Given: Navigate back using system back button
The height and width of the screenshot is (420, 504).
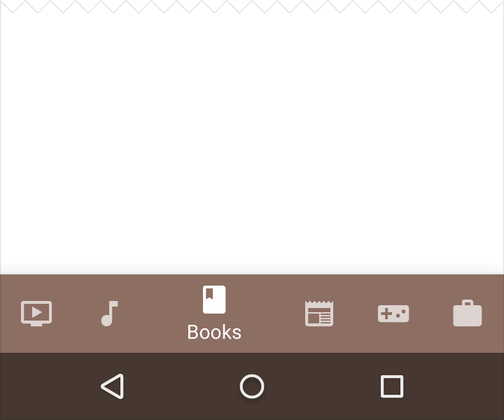Looking at the screenshot, I should pyautogui.click(x=113, y=386).
